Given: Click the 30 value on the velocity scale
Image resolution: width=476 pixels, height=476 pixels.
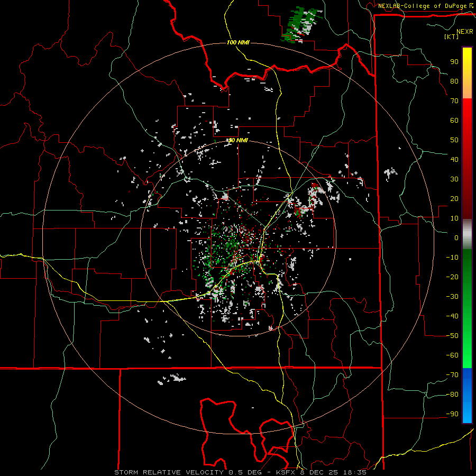Looking at the screenshot, I should [454, 179].
